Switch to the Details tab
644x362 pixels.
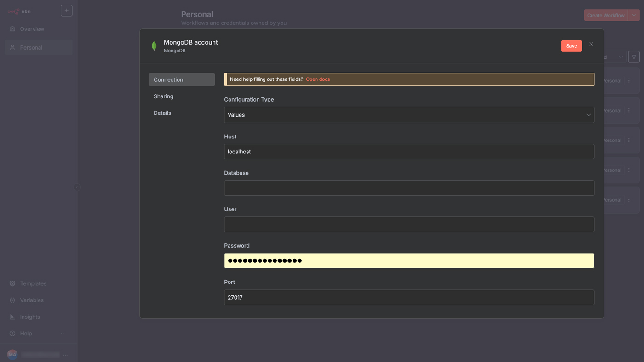pos(162,113)
